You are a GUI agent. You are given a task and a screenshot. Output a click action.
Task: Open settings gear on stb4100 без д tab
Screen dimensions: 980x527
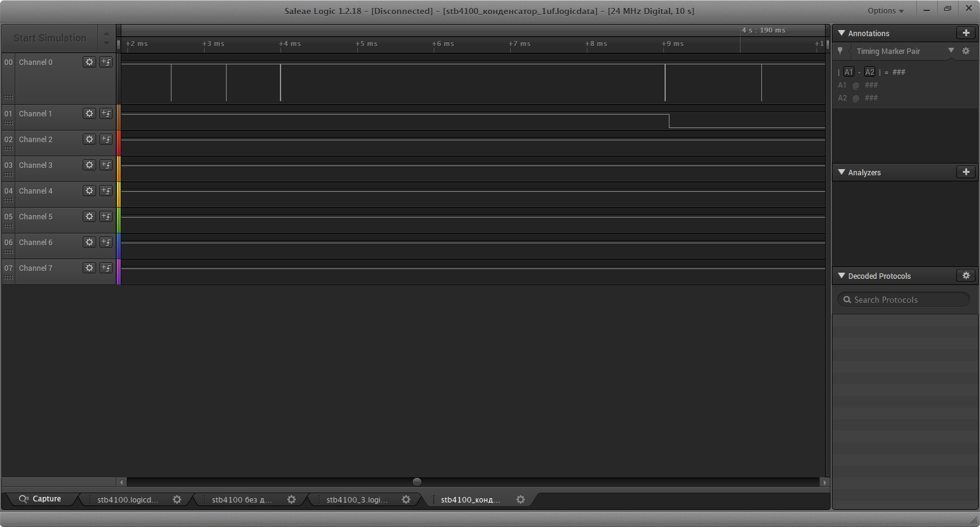click(x=292, y=499)
